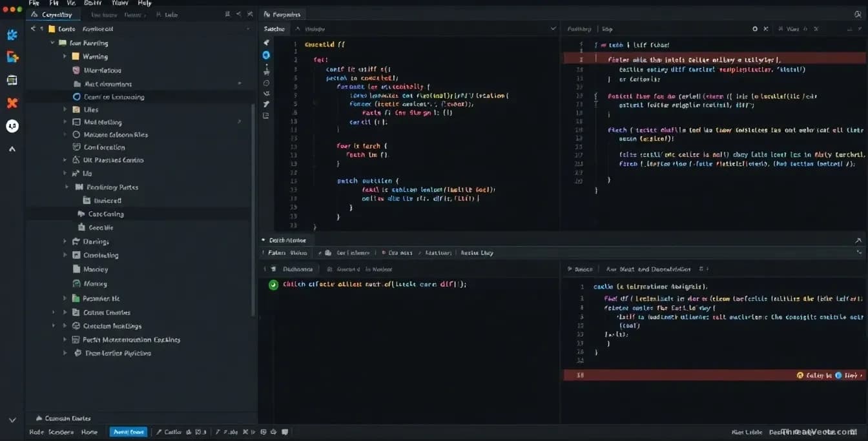Click the orange and blue activity bar icon

[x=12, y=57]
